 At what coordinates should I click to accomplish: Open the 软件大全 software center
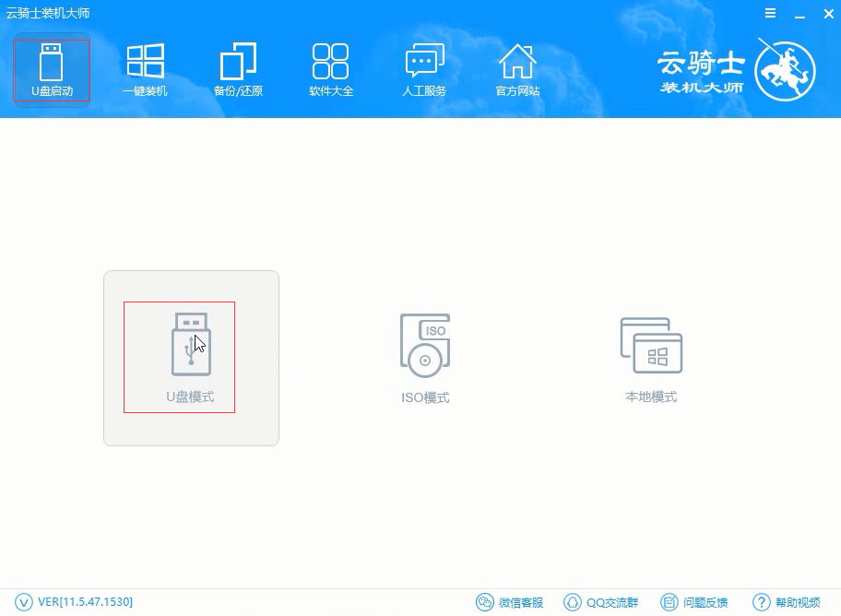pos(330,67)
